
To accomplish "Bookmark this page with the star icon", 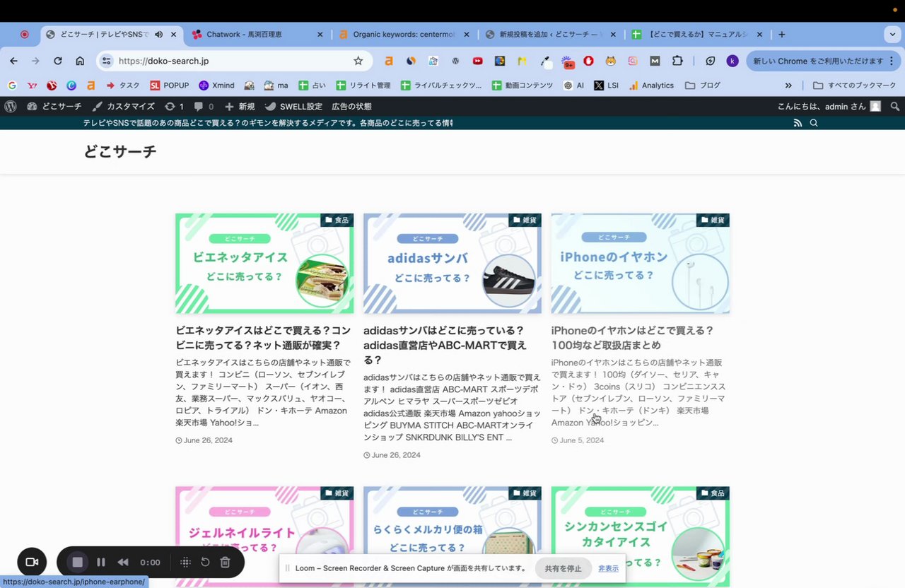I will [358, 61].
